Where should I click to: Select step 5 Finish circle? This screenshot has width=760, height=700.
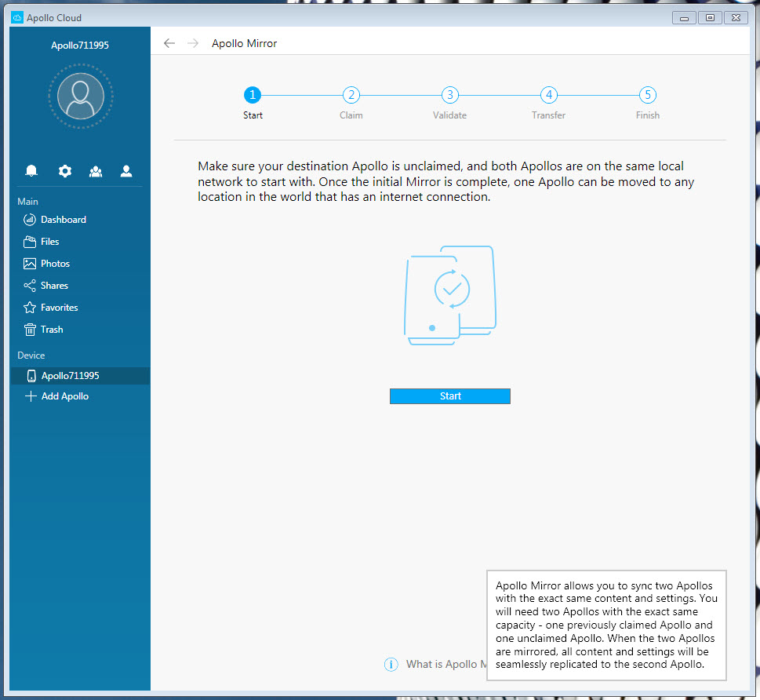648,95
